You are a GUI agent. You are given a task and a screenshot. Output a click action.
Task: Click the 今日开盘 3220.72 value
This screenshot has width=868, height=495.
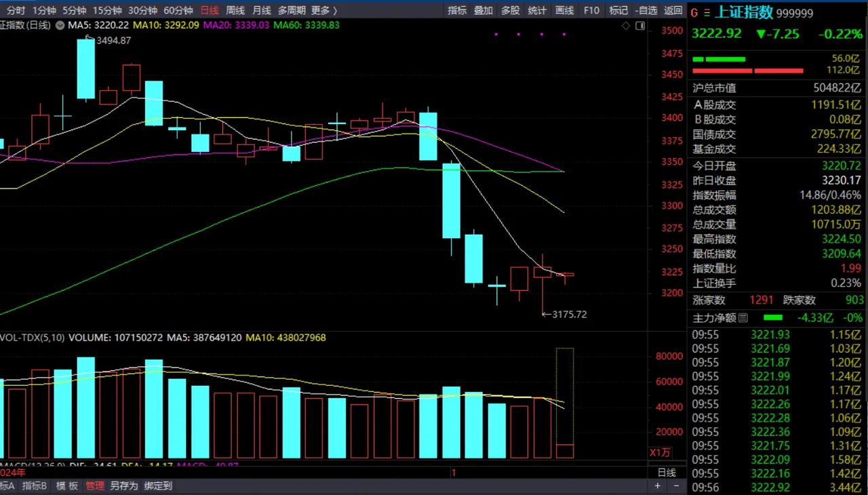coord(842,165)
